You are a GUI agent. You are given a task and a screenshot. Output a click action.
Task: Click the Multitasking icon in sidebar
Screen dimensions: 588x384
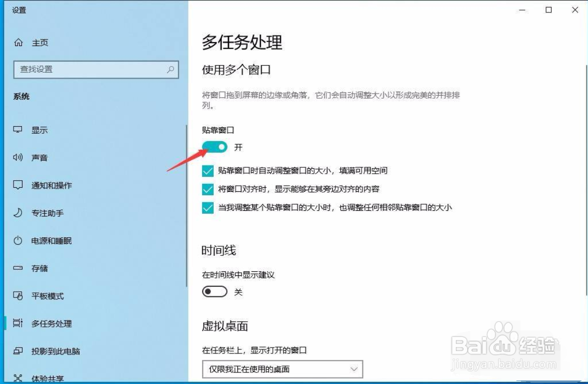18,323
